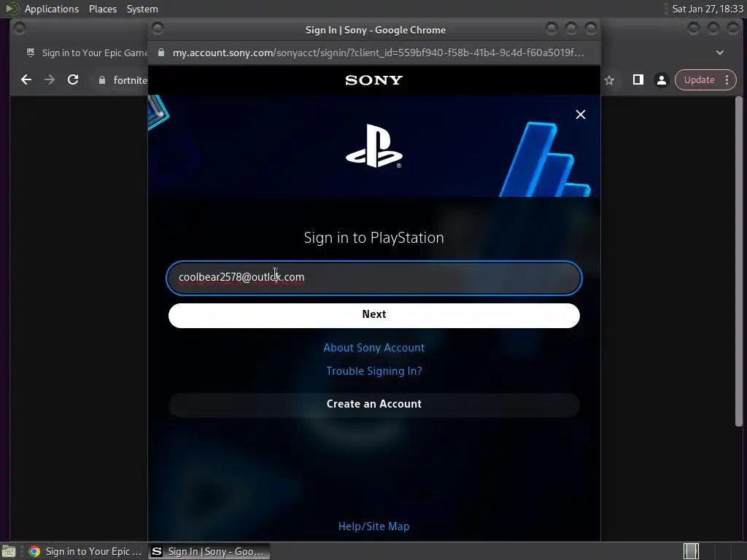Viewport: 747px width, 560px height.
Task: Click the PlayStation logo
Action: [374, 146]
